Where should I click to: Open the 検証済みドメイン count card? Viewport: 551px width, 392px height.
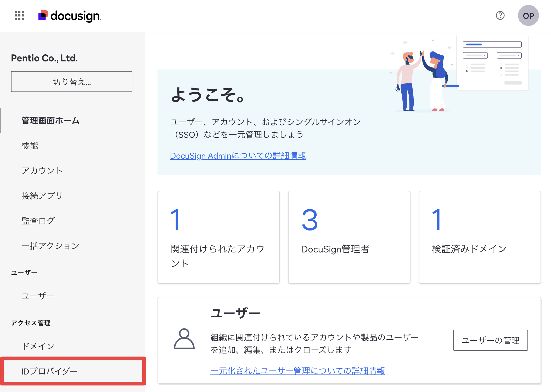click(480, 237)
